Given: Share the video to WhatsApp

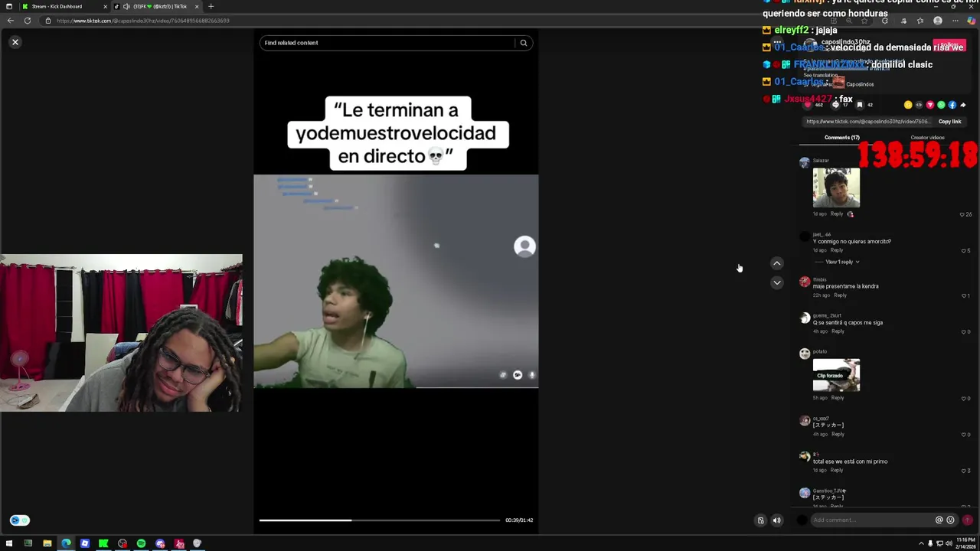Looking at the screenshot, I should pos(941,105).
